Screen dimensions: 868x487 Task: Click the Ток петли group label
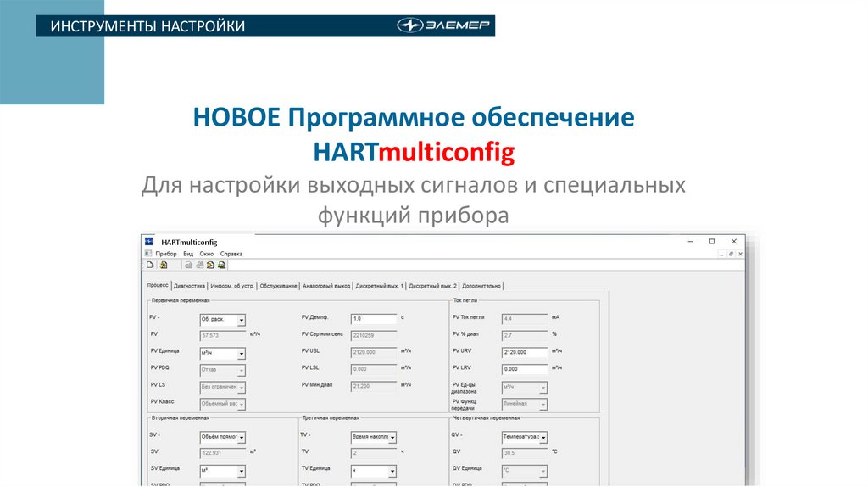click(x=465, y=300)
